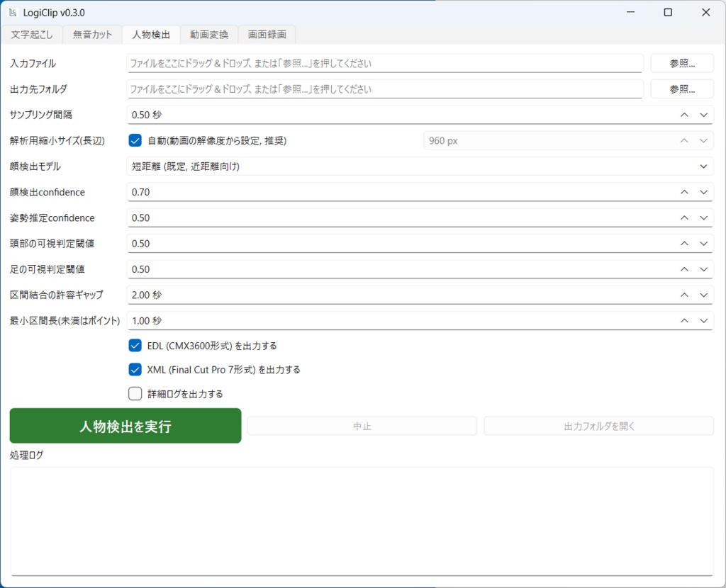
Task: Decrease 顔検出confidence with down arrow
Action: pyautogui.click(x=704, y=192)
